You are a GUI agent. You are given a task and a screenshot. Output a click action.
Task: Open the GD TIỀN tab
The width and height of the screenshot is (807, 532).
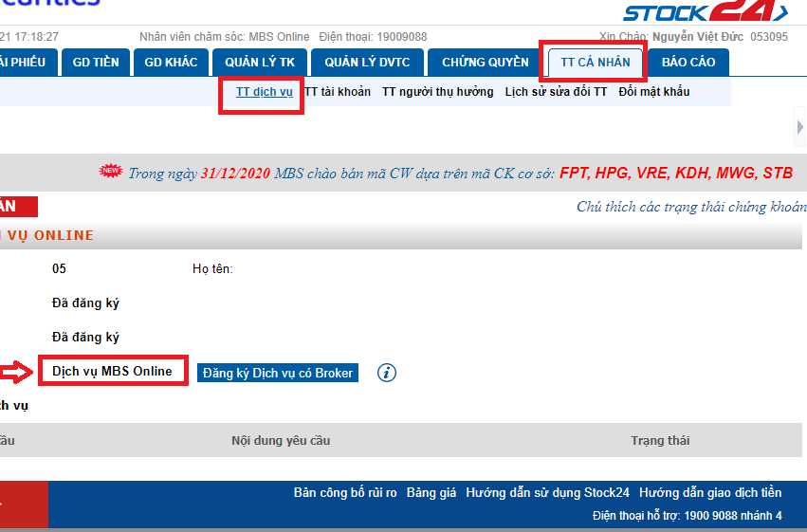(x=96, y=63)
